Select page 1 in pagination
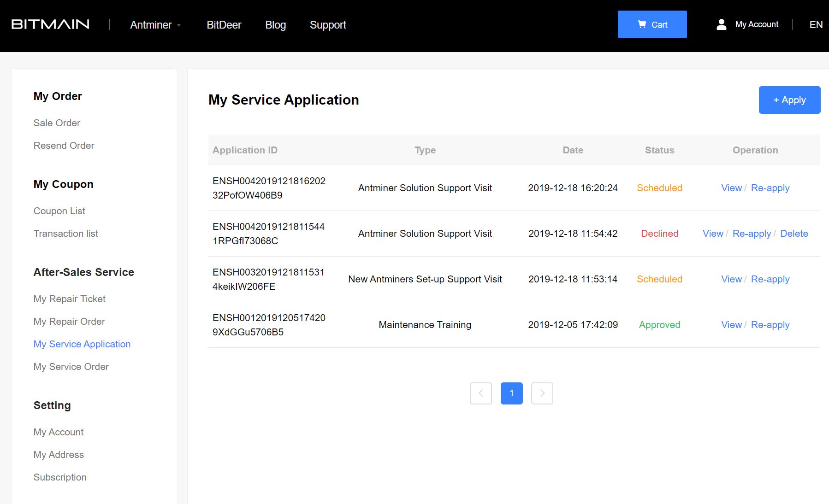829x504 pixels. coord(512,393)
